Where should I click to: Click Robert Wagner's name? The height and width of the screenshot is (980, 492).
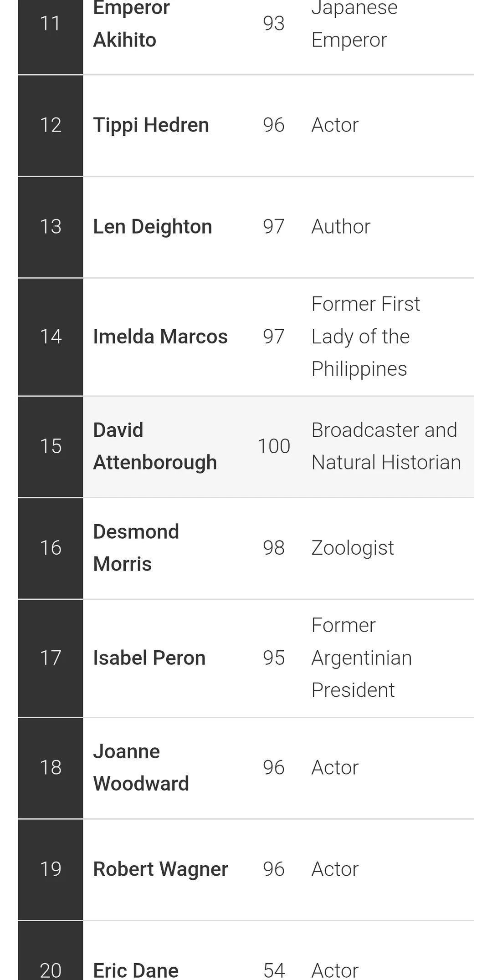160,869
